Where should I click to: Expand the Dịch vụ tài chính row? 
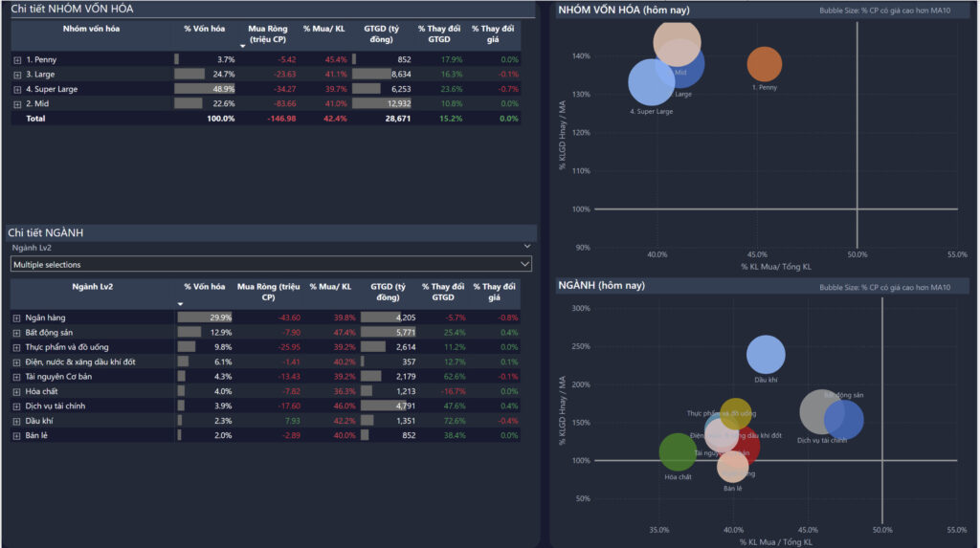(x=17, y=406)
